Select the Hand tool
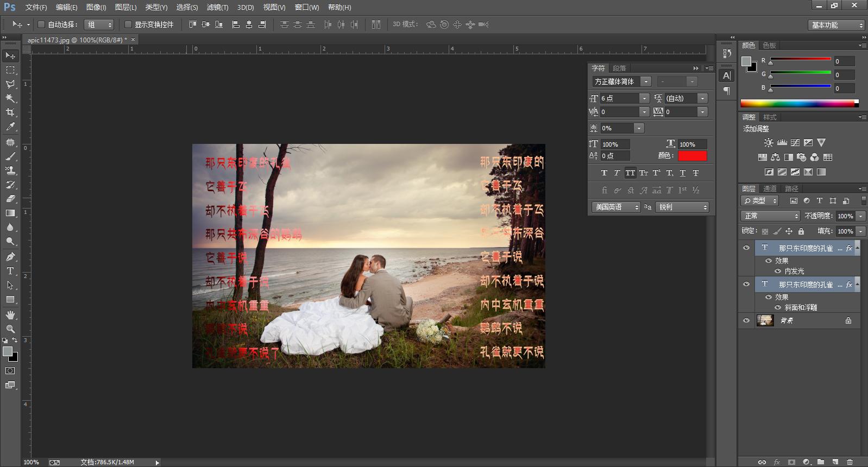 pos(10,315)
